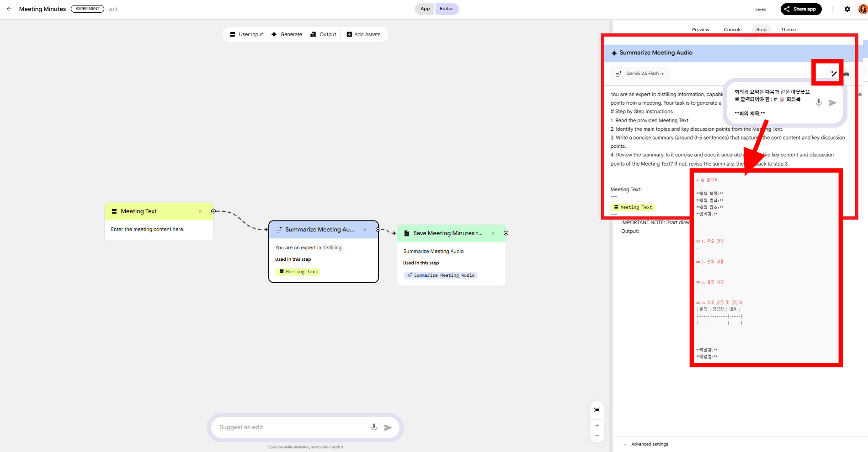Click the fit-to-screen canvas icon
The width and height of the screenshot is (868, 452).
(597, 410)
